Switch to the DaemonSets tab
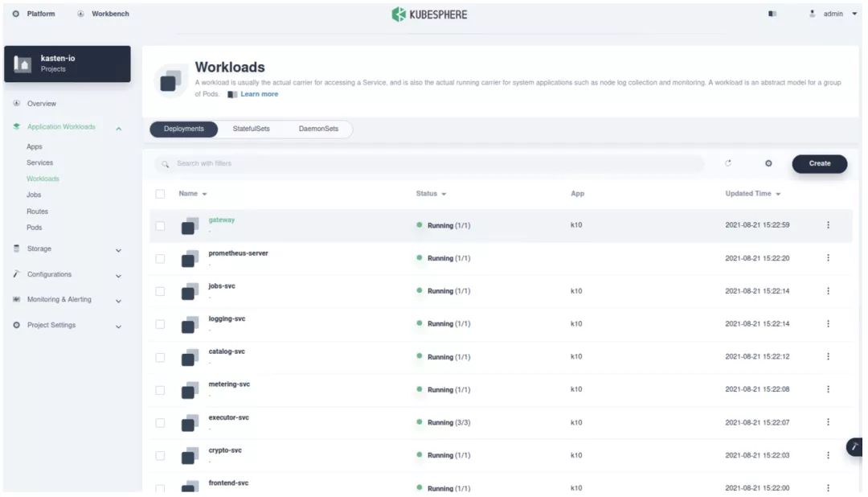The height and width of the screenshot is (497, 868). pyautogui.click(x=318, y=128)
